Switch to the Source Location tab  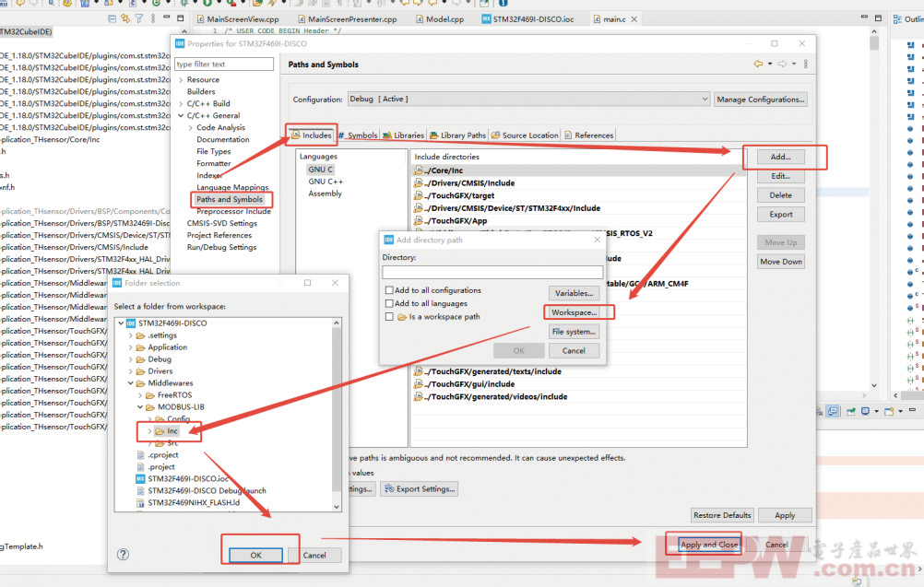pyautogui.click(x=525, y=135)
